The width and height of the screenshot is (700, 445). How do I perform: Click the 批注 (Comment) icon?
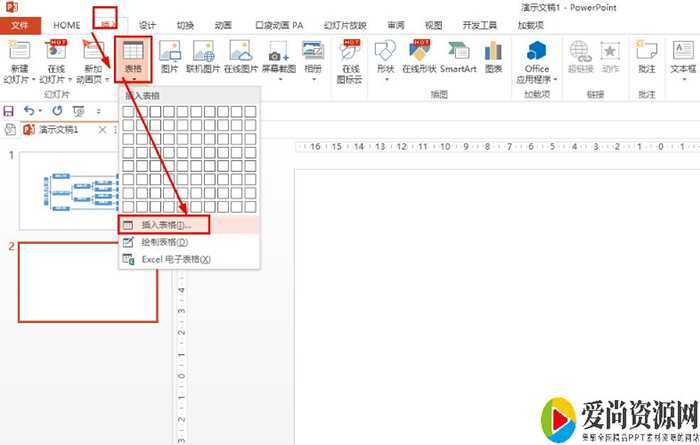click(646, 57)
